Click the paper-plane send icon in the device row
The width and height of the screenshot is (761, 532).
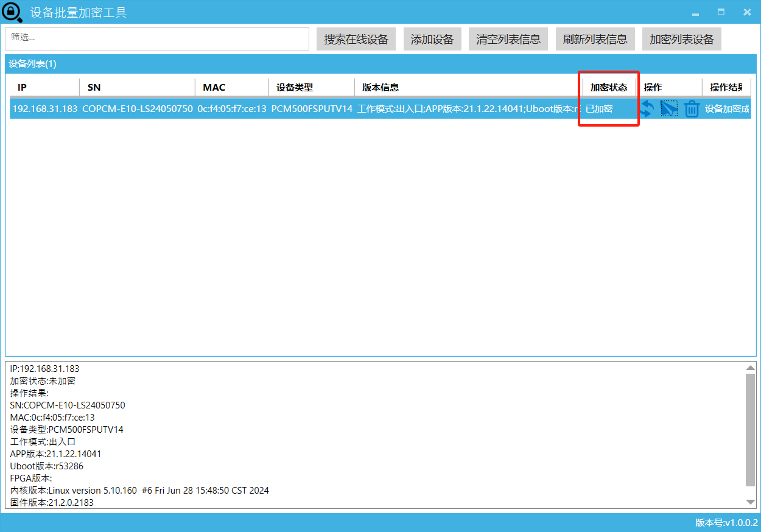[669, 109]
